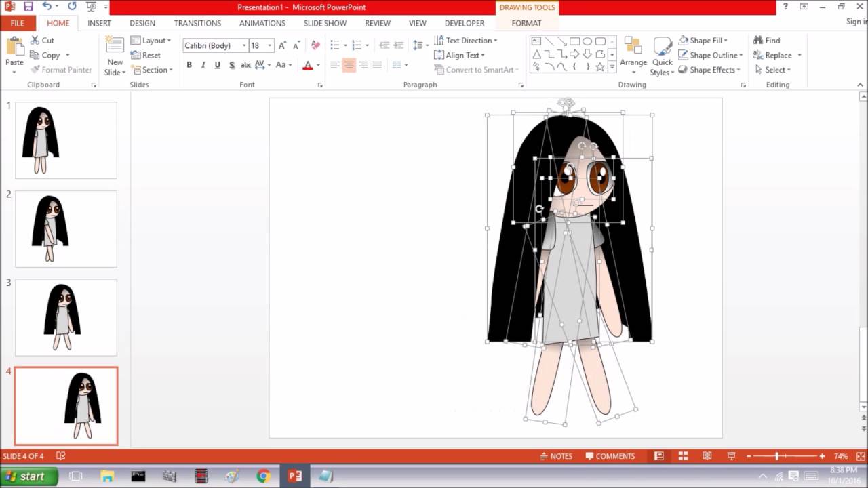
Task: Open Quick Styles gallery
Action: [663, 56]
